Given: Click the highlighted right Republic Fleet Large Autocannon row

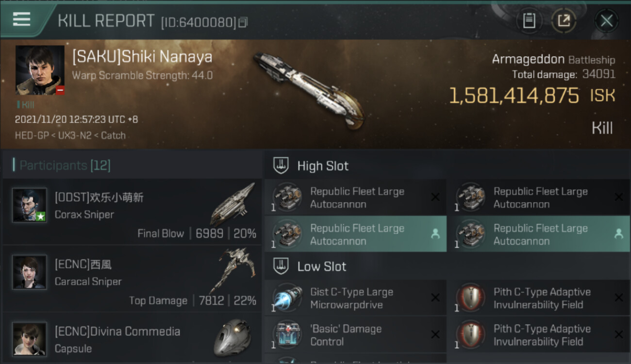Looking at the screenshot, I should [539, 234].
